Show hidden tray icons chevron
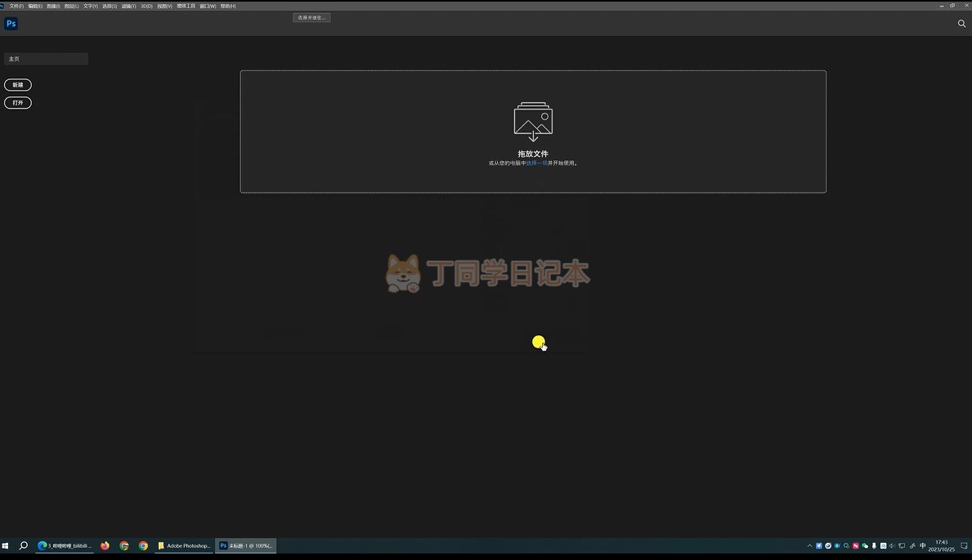This screenshot has width=972, height=560. [x=809, y=546]
